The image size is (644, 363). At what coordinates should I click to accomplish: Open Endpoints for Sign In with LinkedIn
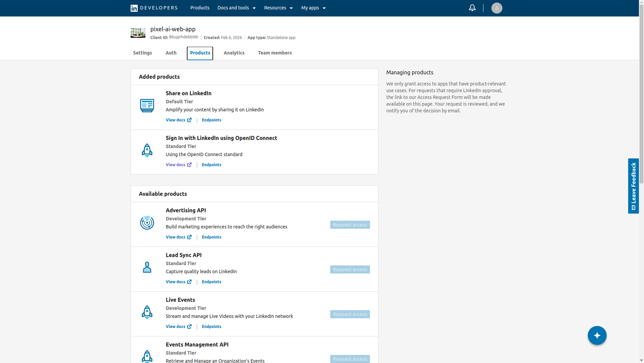coord(211,165)
